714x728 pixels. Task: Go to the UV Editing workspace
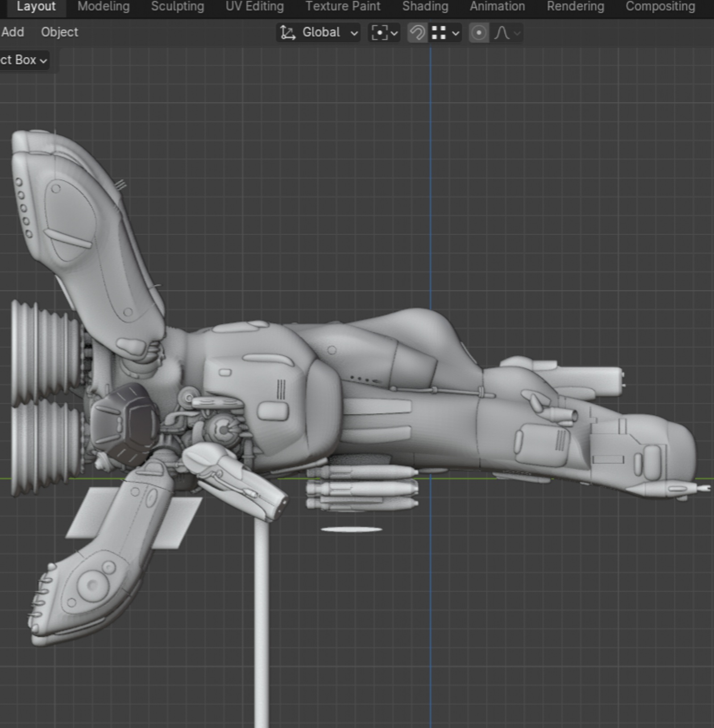point(254,6)
